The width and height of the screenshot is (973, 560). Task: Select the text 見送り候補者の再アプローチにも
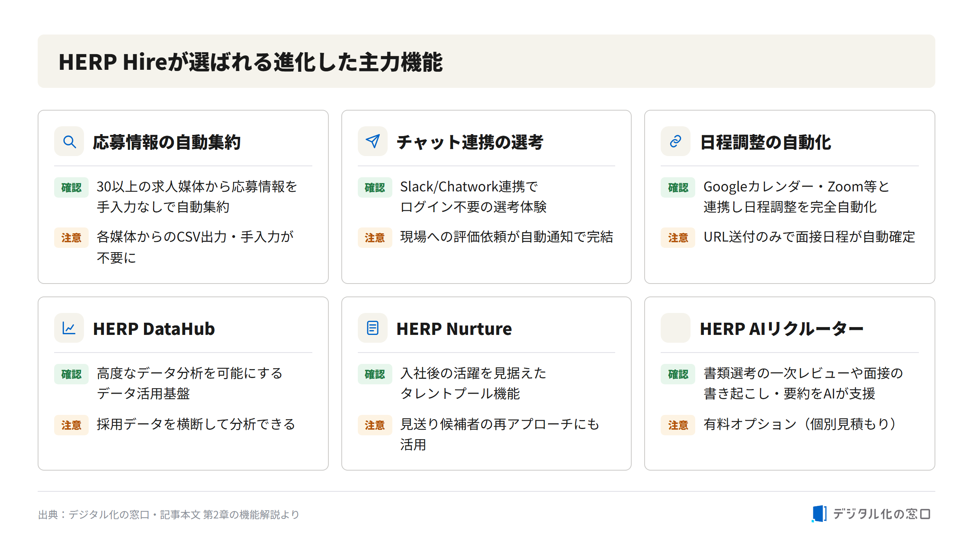[x=500, y=424]
